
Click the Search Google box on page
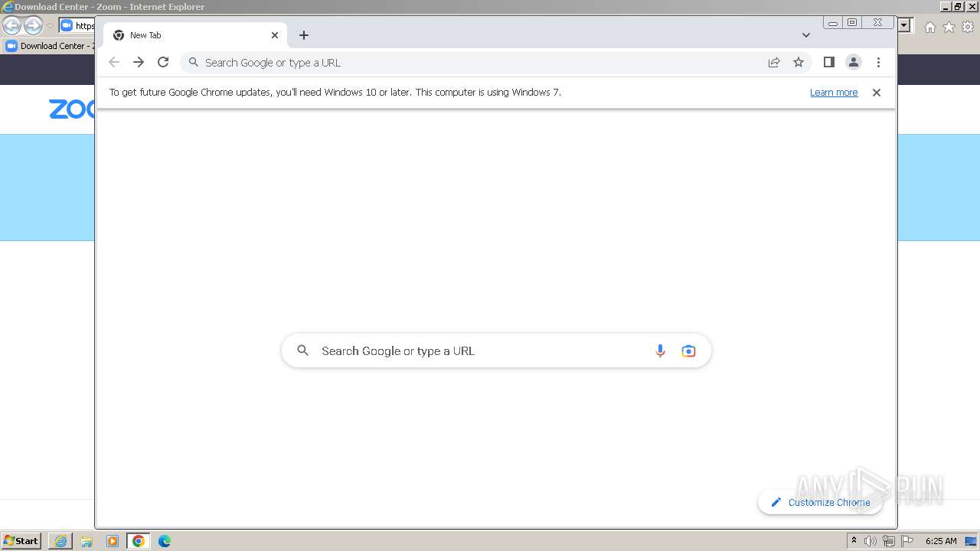coord(496,350)
